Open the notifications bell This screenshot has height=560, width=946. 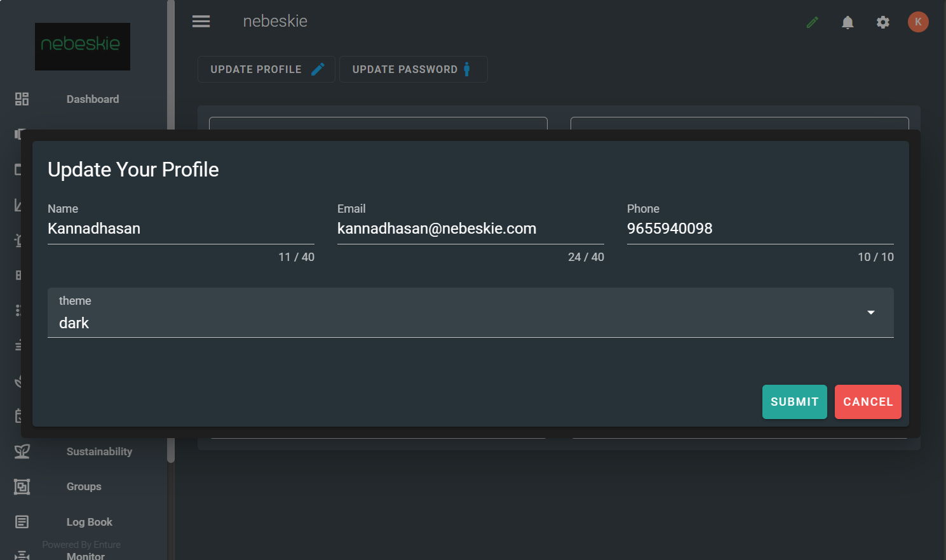coord(848,23)
